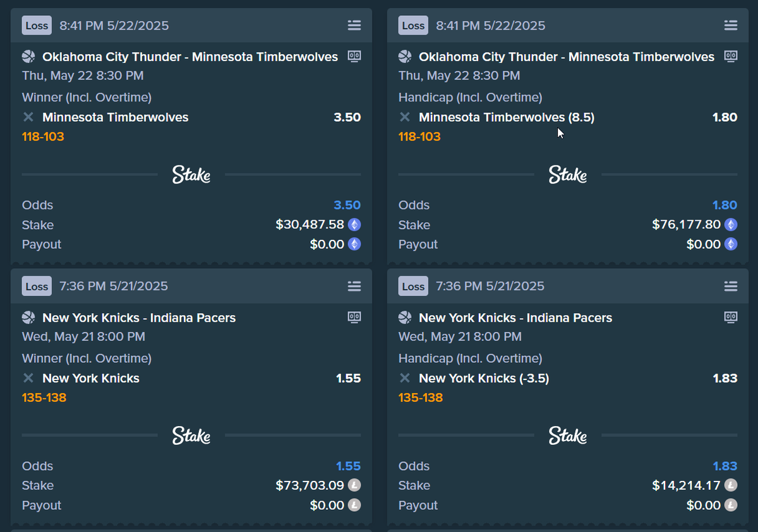Click 135-138 score on Knicks handicap bet

coord(421,398)
